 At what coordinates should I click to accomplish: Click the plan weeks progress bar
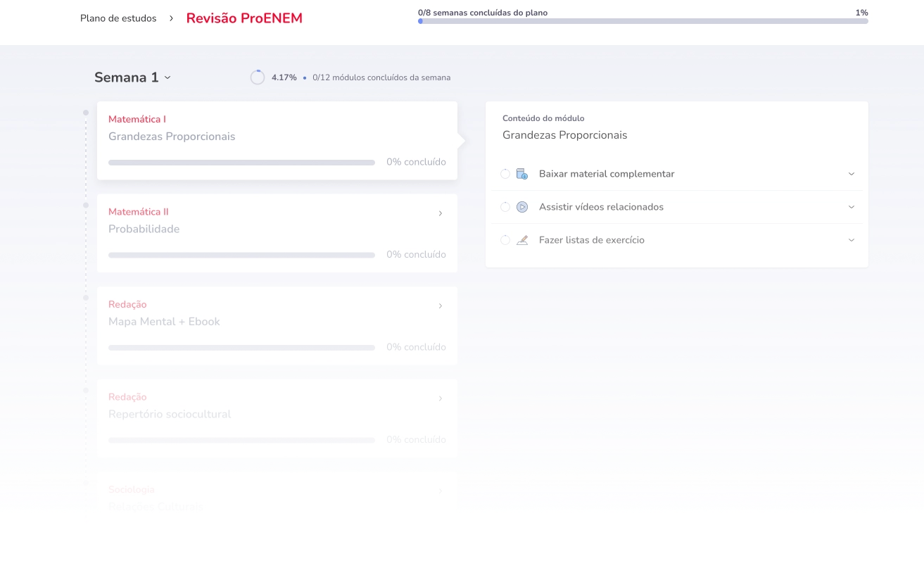pos(643,21)
